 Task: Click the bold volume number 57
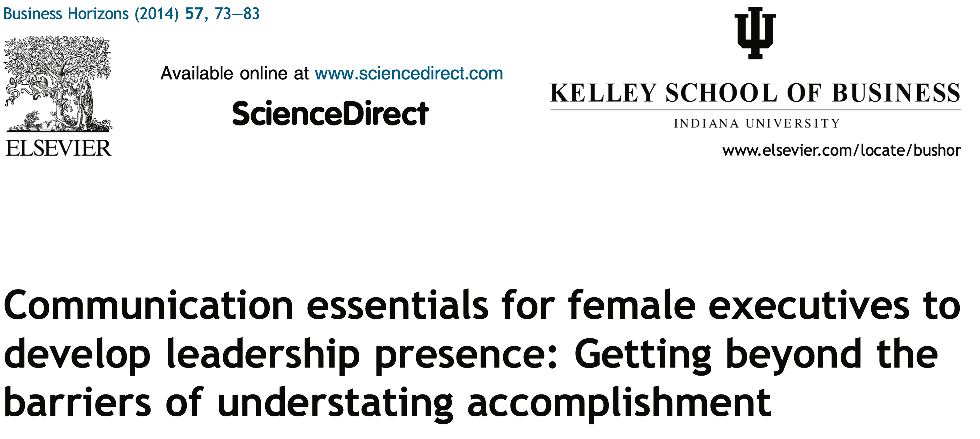[x=194, y=14]
